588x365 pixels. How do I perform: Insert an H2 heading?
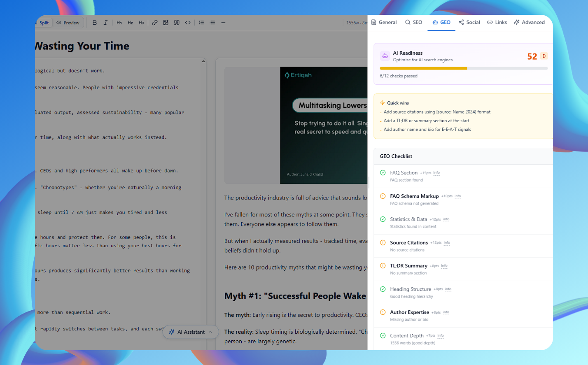130,23
